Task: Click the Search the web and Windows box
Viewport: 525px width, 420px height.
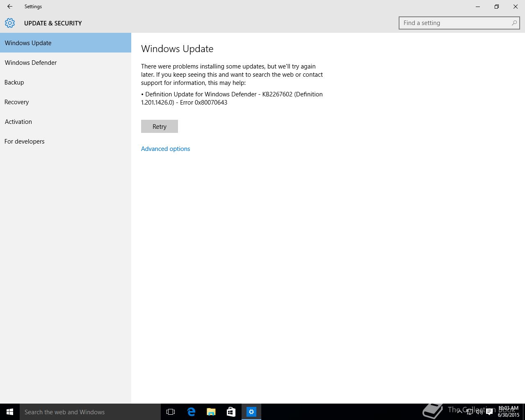Action: [90, 412]
